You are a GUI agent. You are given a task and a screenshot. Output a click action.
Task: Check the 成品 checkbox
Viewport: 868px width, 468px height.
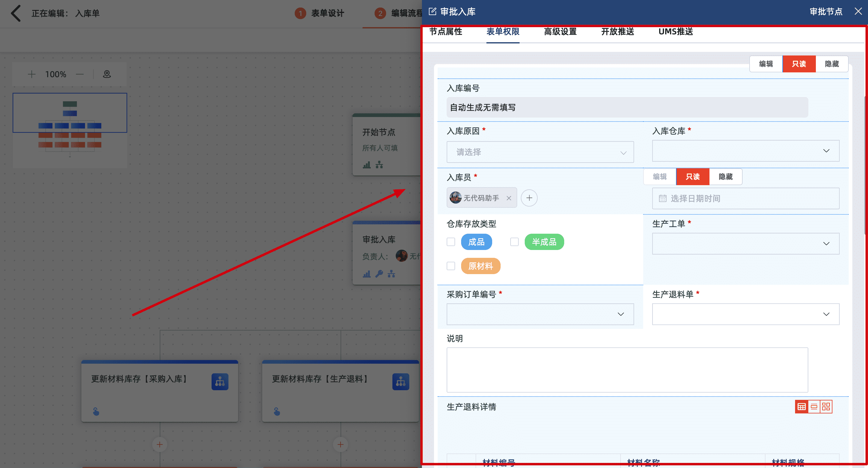(x=451, y=242)
